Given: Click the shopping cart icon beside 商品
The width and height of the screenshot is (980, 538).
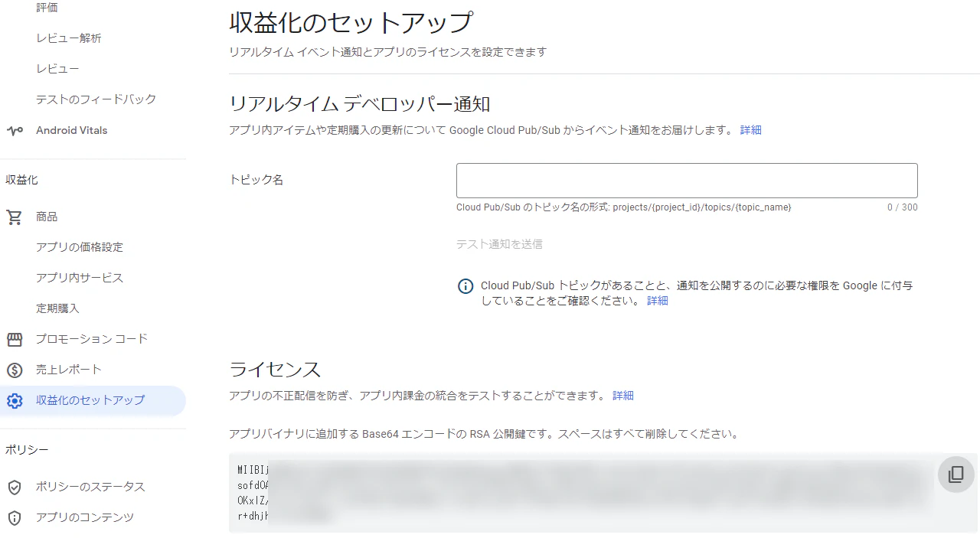Looking at the screenshot, I should (15, 217).
